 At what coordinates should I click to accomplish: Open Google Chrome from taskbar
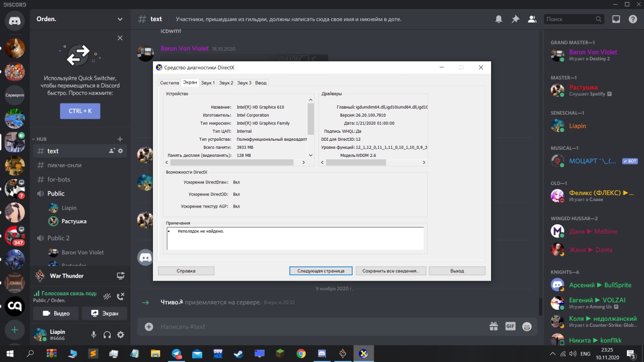coord(301,353)
